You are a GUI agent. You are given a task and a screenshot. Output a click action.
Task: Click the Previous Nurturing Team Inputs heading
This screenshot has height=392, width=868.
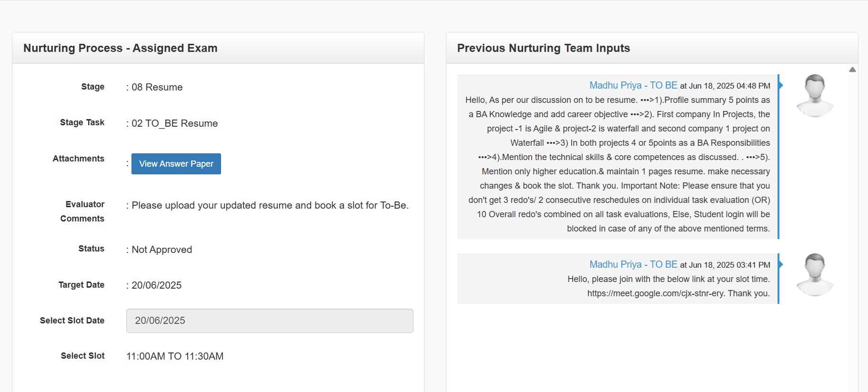coord(543,48)
